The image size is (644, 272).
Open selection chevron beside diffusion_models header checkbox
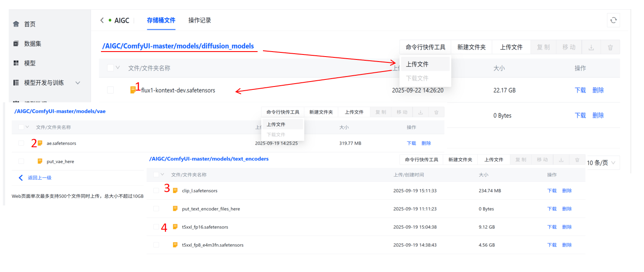pyautogui.click(x=118, y=68)
